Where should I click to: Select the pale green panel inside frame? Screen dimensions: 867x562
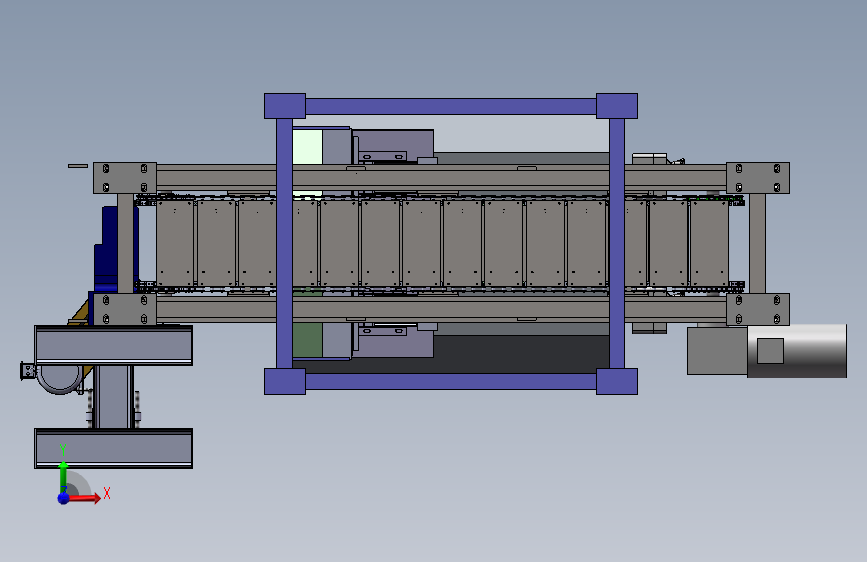coord(307,147)
